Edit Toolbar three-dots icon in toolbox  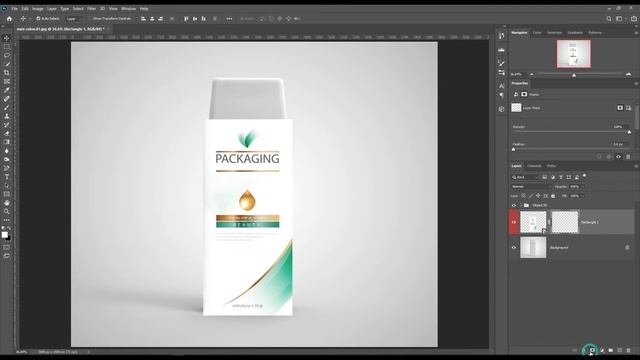tap(7, 220)
